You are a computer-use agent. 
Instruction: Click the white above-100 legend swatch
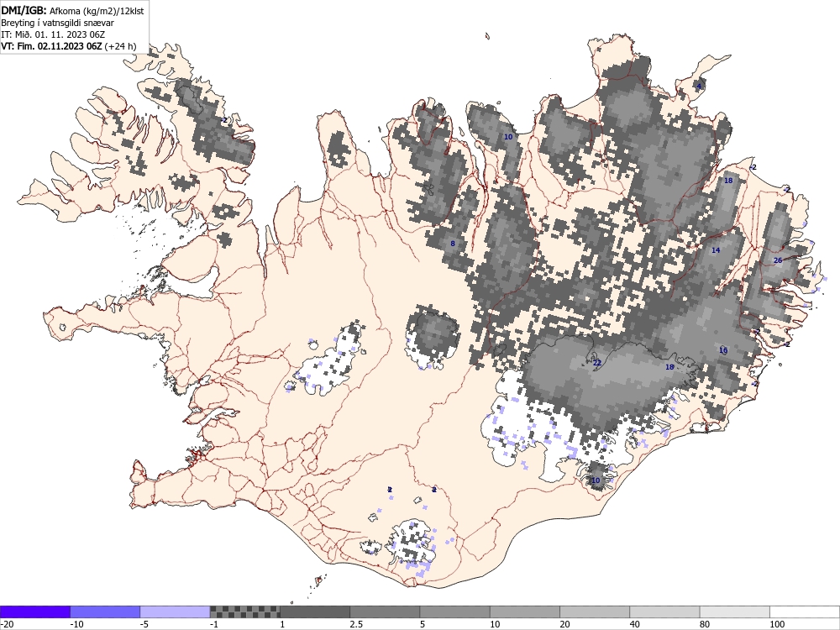(805, 612)
